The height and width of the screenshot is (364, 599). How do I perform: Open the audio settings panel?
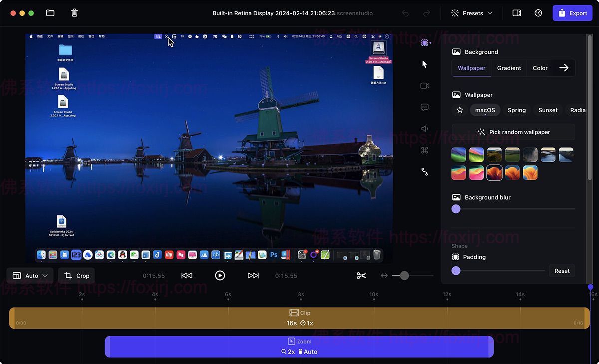[x=424, y=128]
